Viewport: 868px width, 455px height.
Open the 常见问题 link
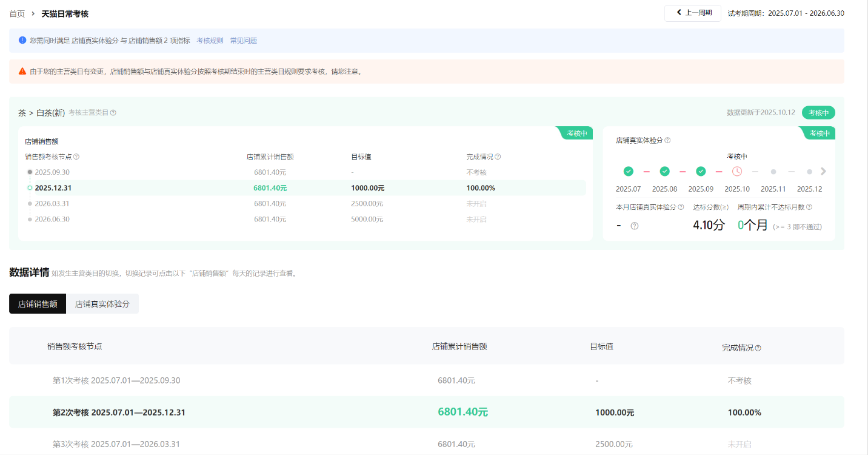pyautogui.click(x=243, y=41)
